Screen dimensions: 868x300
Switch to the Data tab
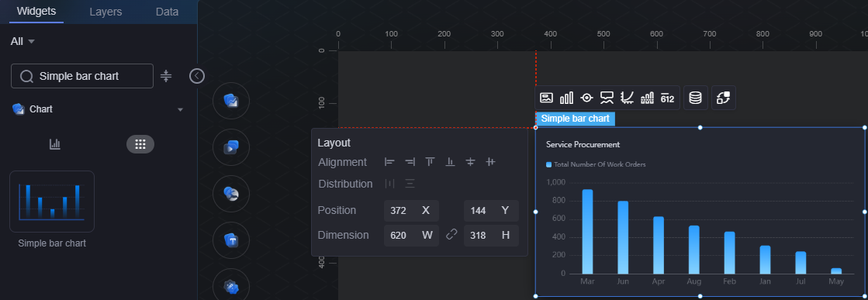pyautogui.click(x=168, y=12)
